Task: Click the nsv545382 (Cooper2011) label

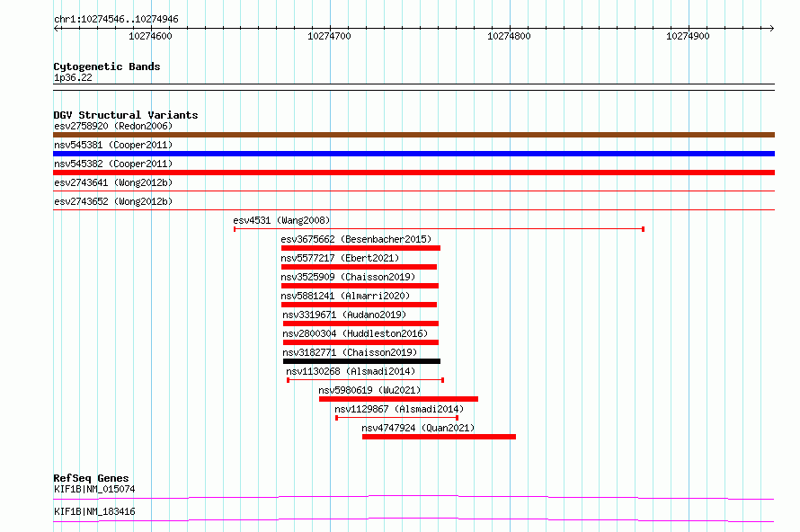Action: pyautogui.click(x=113, y=164)
